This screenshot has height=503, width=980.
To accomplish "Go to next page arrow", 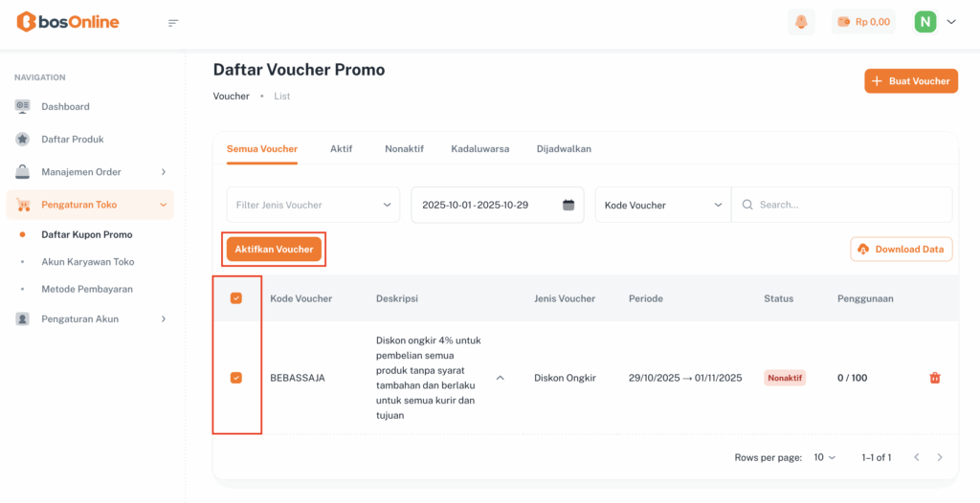I will pyautogui.click(x=940, y=457).
